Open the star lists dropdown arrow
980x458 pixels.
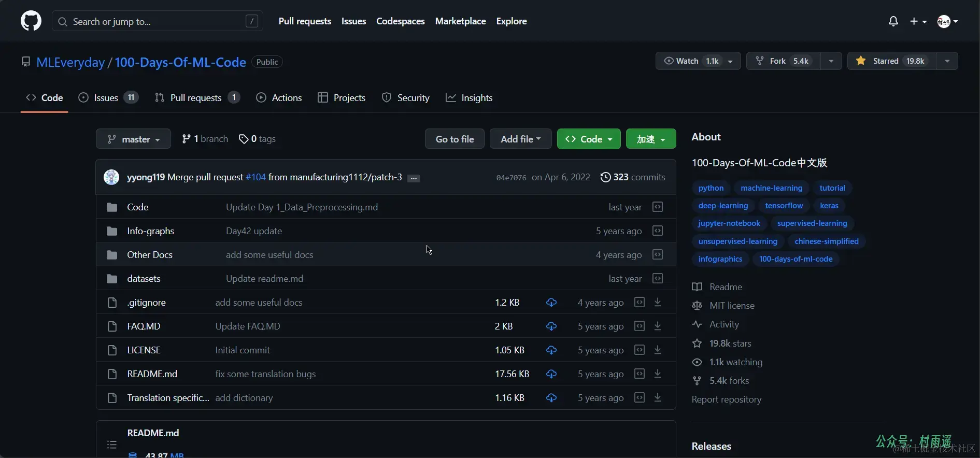tap(947, 61)
